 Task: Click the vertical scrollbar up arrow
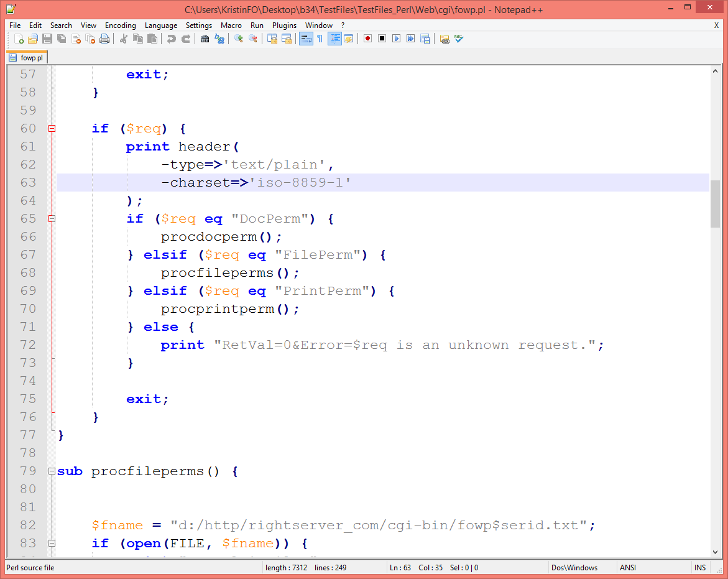[715, 71]
